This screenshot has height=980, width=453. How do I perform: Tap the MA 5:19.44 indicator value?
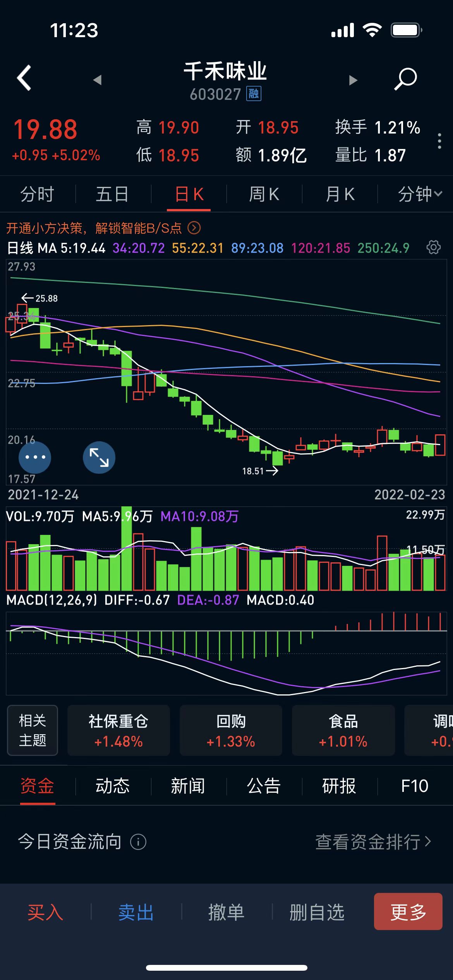pyautogui.click(x=72, y=248)
